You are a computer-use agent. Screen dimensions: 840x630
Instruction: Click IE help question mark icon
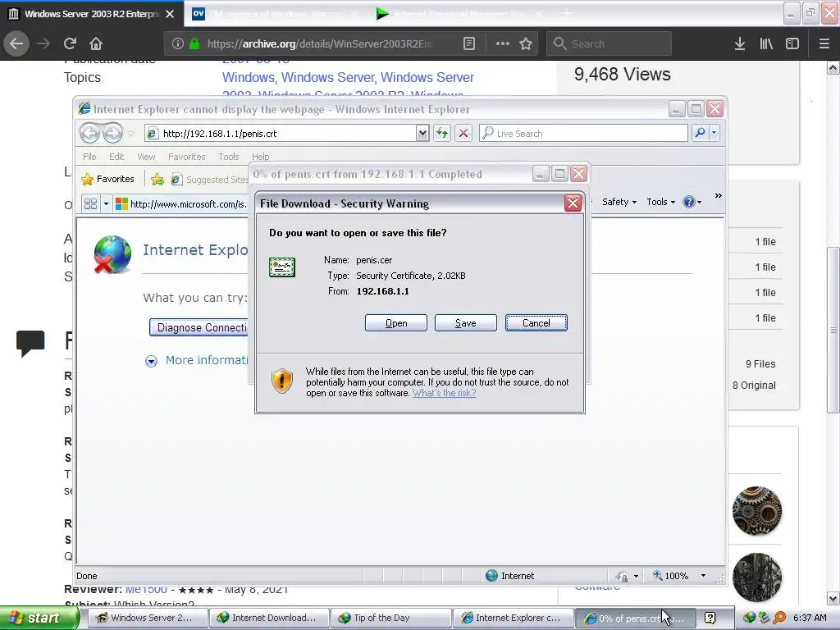pos(689,202)
